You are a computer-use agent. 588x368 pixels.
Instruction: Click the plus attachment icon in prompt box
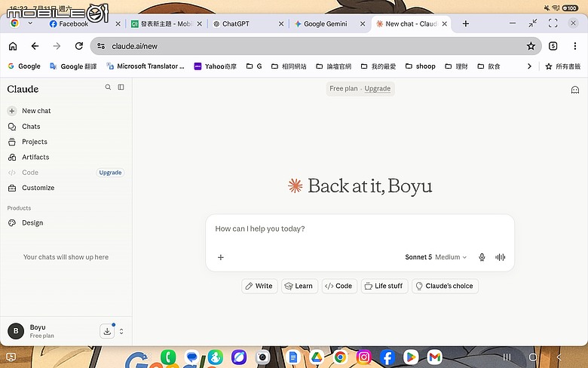pyautogui.click(x=220, y=257)
